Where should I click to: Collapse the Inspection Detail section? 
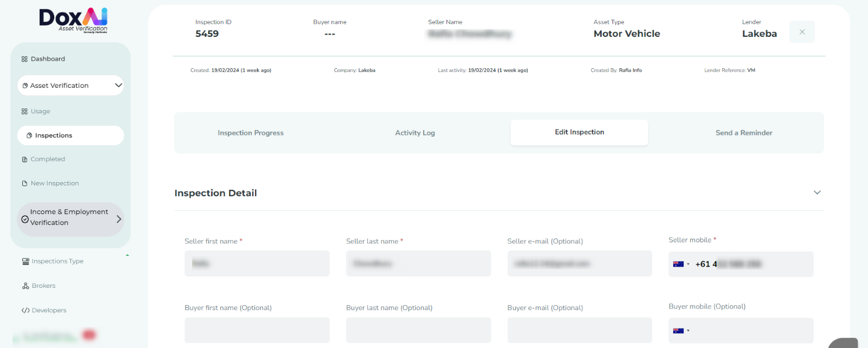817,192
